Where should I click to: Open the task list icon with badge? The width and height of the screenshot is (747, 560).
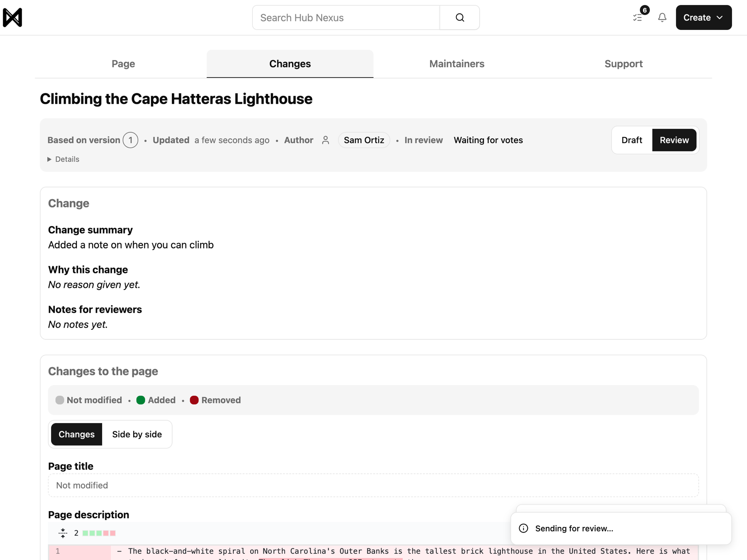click(x=638, y=17)
